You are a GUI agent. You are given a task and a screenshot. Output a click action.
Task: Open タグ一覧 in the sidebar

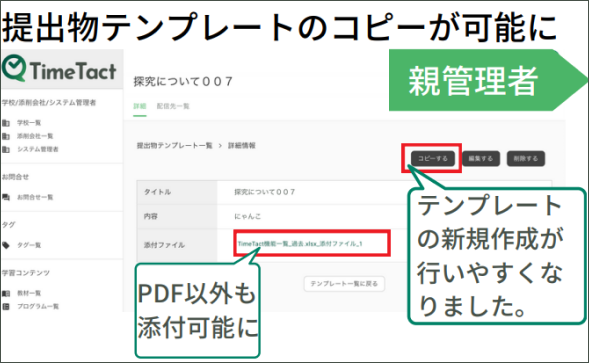[29, 245]
